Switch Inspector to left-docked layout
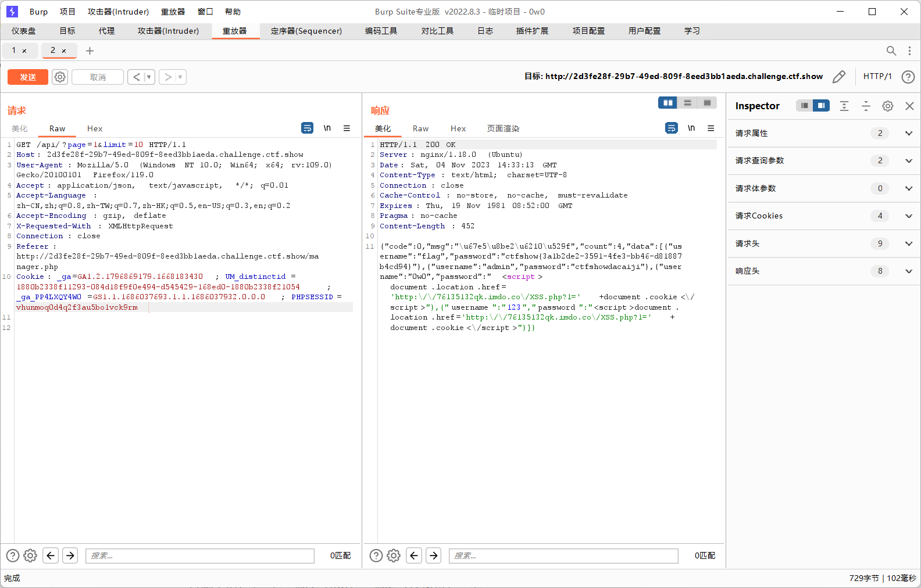This screenshot has width=921, height=588. pos(805,105)
